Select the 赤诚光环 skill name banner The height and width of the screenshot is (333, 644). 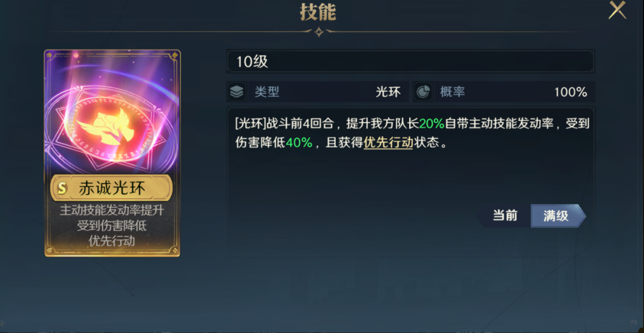tap(112, 189)
